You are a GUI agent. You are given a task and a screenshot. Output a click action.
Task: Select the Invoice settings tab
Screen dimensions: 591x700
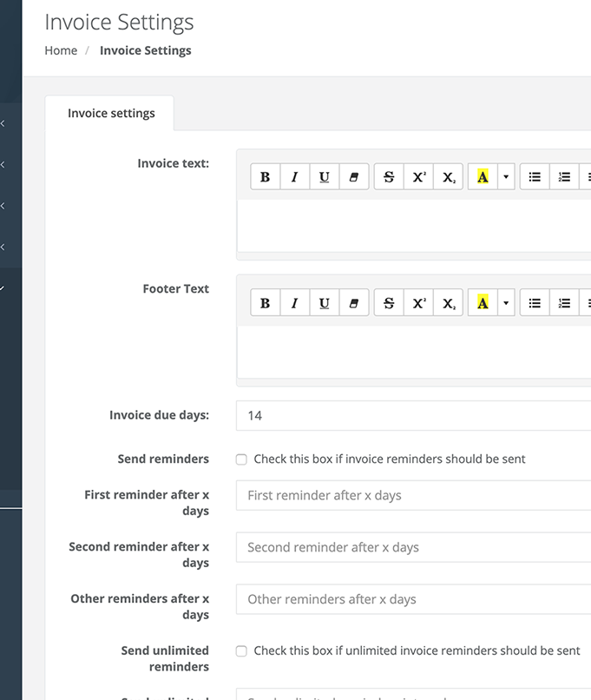click(111, 114)
